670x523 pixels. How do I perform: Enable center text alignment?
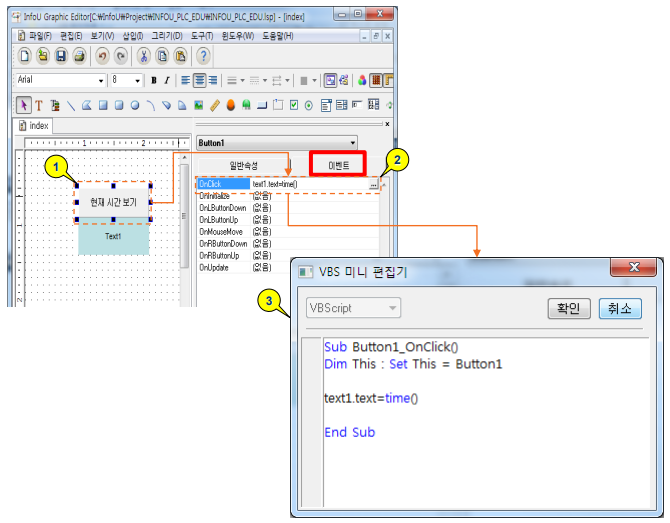(x=200, y=80)
